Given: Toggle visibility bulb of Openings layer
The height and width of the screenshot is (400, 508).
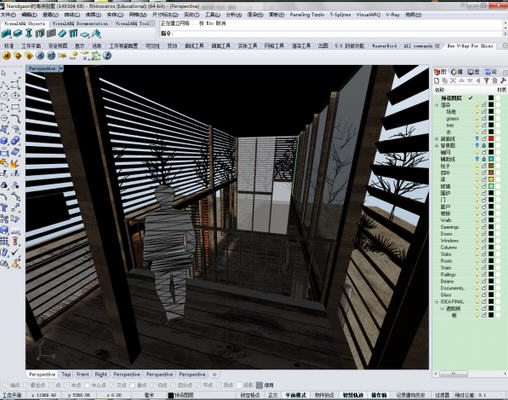Looking at the screenshot, I should (x=477, y=227).
